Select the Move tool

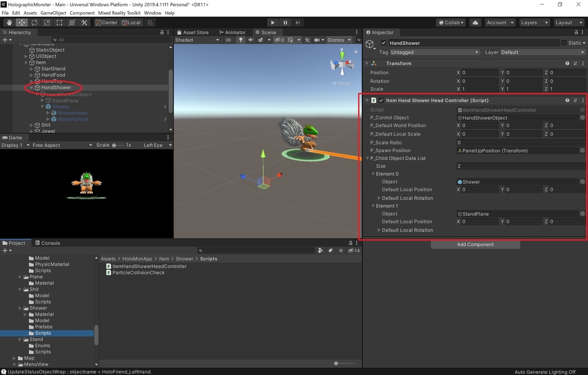[x=22, y=23]
